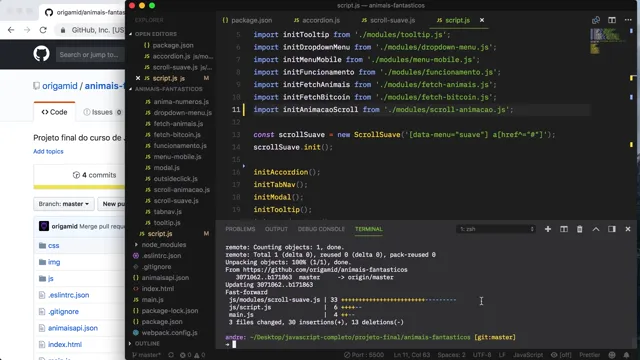
Task: Create a new terminal with plus icon
Action: [548, 229]
